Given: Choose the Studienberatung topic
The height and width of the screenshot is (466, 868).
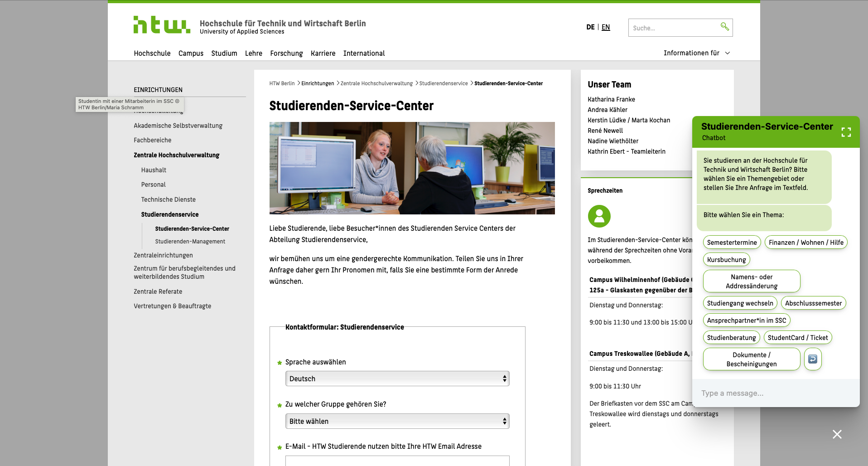Looking at the screenshot, I should tap(731, 338).
